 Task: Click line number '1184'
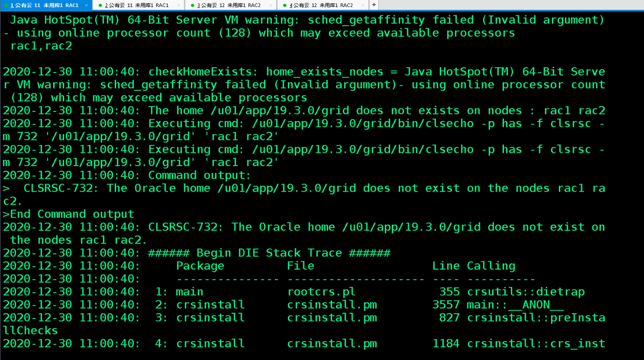tap(446, 343)
